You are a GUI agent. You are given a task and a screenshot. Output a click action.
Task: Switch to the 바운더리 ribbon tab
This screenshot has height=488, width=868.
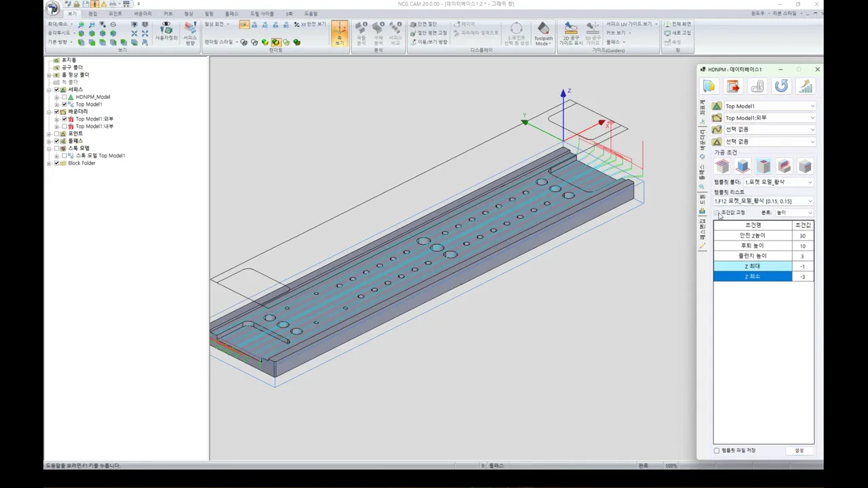(142, 14)
